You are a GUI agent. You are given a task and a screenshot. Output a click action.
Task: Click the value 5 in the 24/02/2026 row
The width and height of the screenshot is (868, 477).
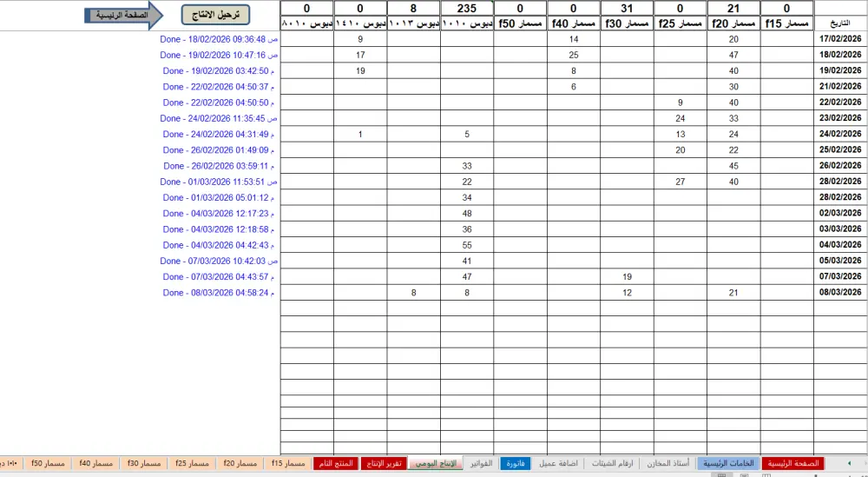(x=467, y=134)
